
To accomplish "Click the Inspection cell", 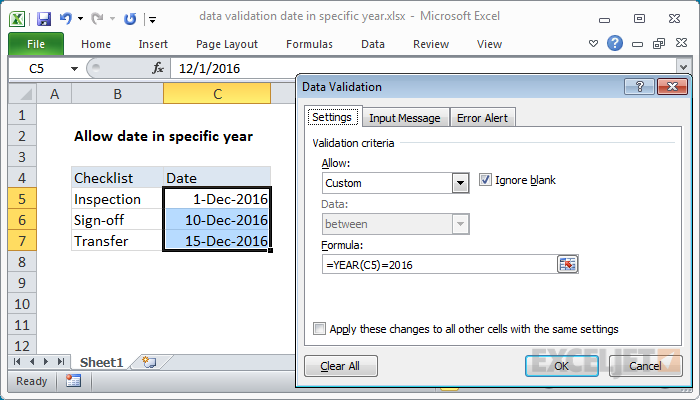I will point(117,199).
